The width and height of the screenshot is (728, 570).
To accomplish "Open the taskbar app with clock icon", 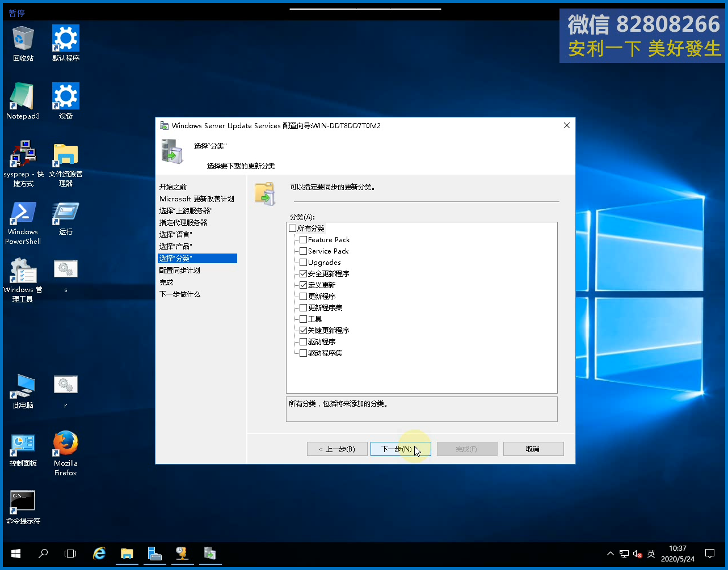I will 182,554.
